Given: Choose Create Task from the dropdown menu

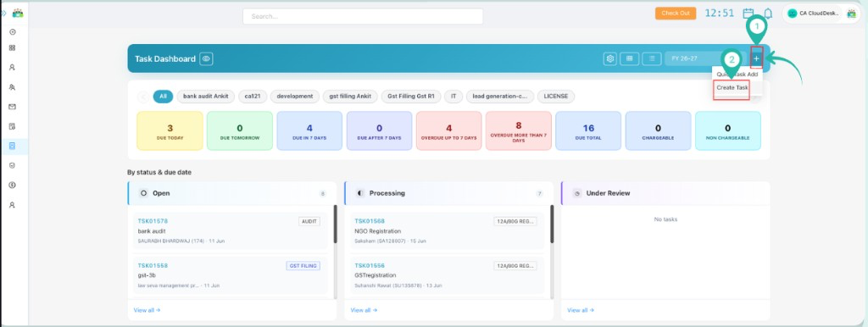Looking at the screenshot, I should click(x=732, y=88).
